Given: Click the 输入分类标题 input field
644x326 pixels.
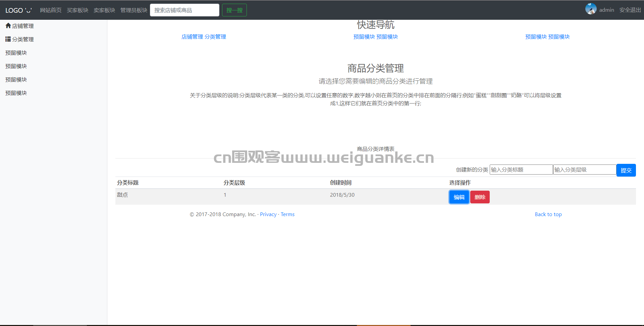Looking at the screenshot, I should pyautogui.click(x=521, y=170).
